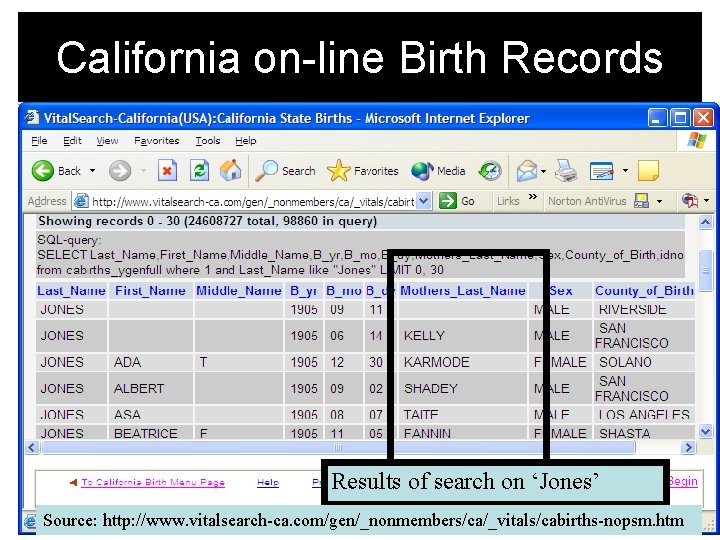
Task: Click the Windows flag logo throbber
Action: pyautogui.click(x=697, y=141)
